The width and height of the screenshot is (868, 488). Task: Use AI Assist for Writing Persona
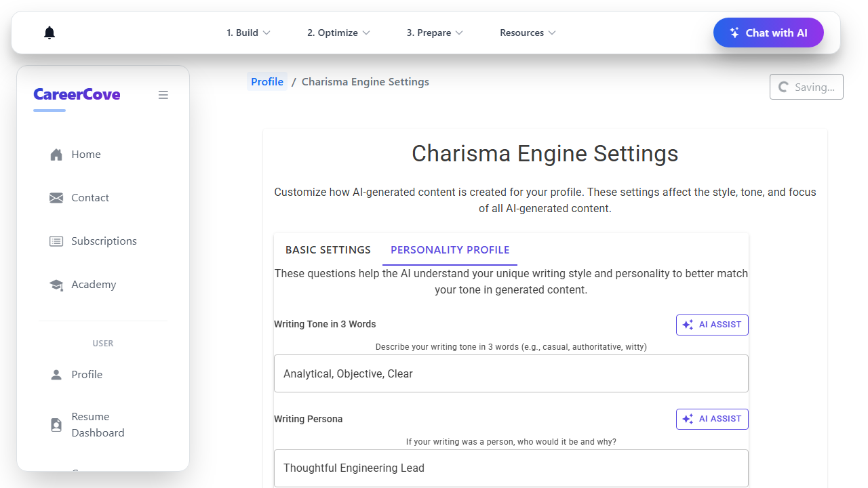(x=712, y=419)
